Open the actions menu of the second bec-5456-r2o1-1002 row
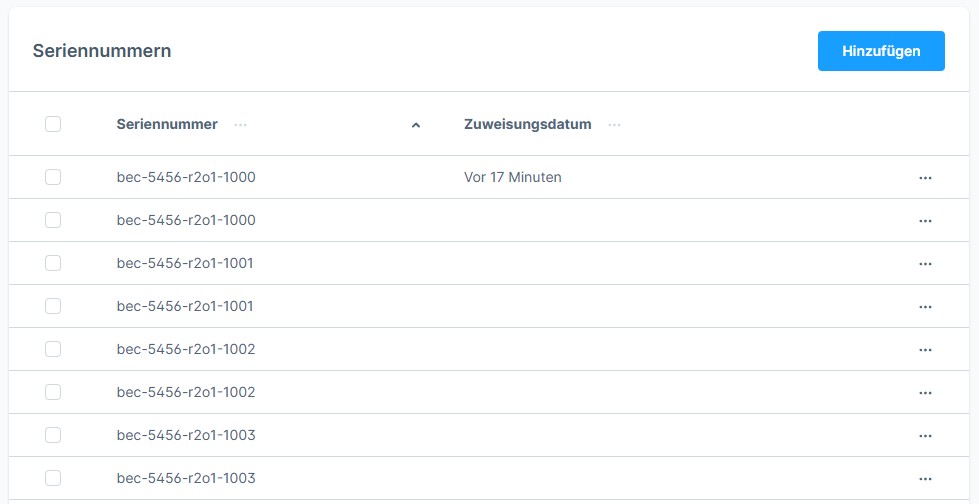 point(925,392)
